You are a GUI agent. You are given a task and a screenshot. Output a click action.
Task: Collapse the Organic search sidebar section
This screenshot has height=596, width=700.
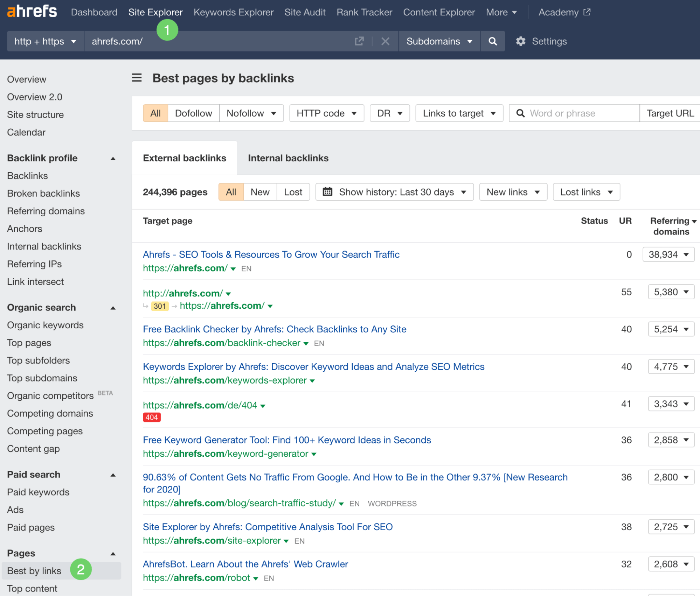point(113,308)
